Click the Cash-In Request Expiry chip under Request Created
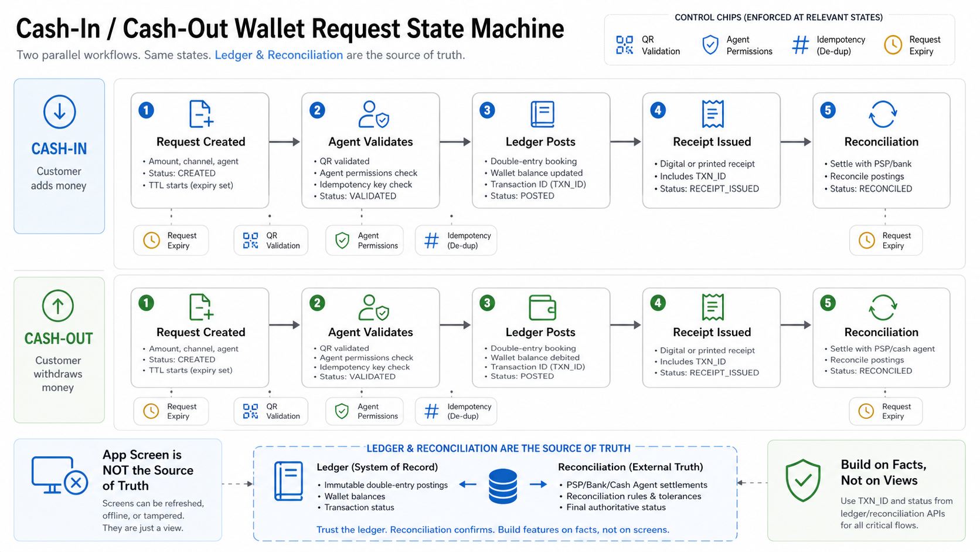Screen dimensions: 980x552 (x=171, y=241)
